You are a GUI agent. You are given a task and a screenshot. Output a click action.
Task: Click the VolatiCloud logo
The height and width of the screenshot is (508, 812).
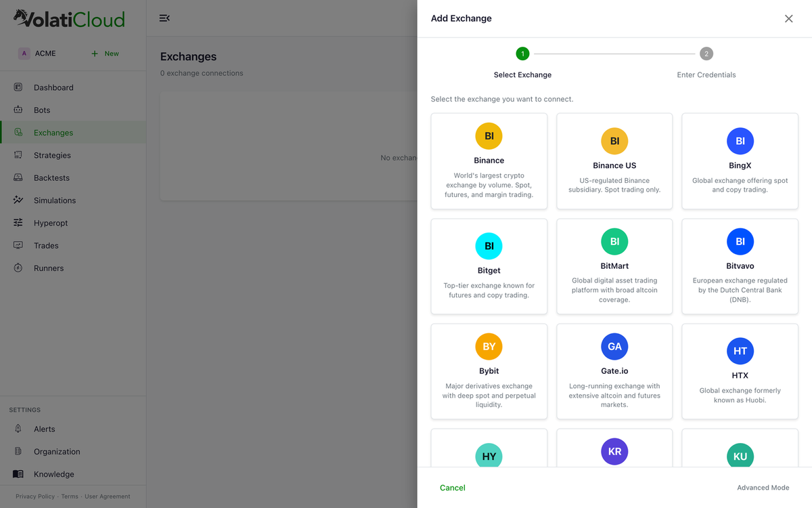pyautogui.click(x=69, y=18)
